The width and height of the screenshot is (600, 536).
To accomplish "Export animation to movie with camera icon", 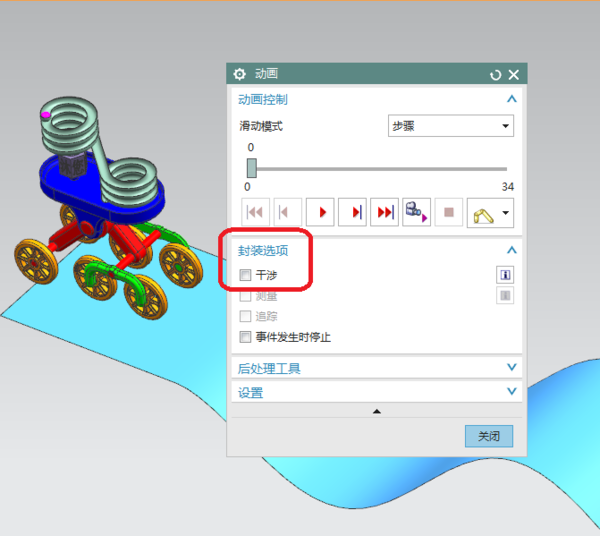I will [x=417, y=212].
